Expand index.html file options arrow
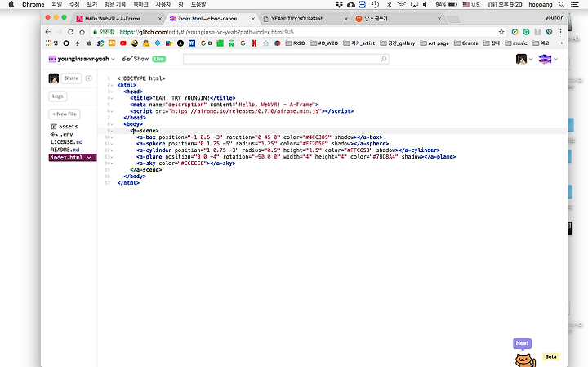 (89, 158)
